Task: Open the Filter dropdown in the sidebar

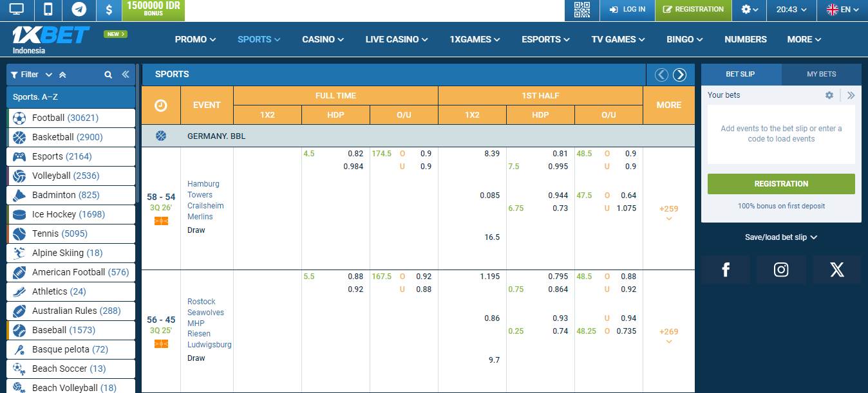Action: [31, 75]
